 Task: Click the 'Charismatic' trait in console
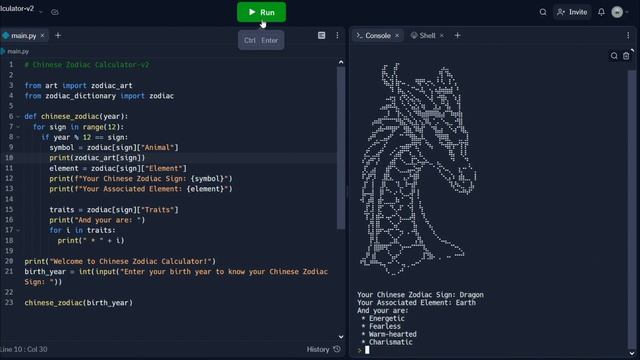click(x=391, y=342)
